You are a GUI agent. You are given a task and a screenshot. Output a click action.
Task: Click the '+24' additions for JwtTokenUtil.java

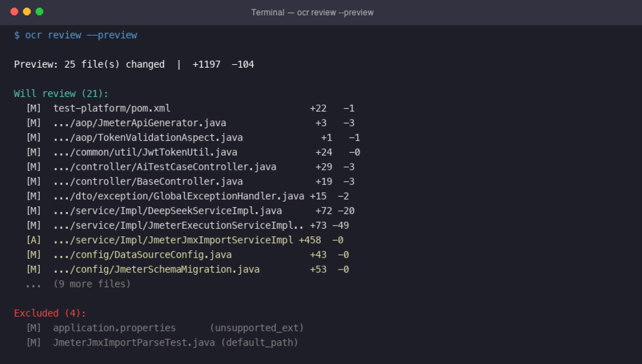[x=324, y=153]
